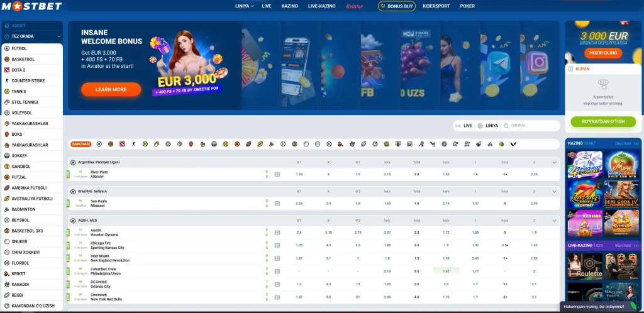Click the Tennis ball icon in sidebar
644x313 pixels.
coord(7,92)
